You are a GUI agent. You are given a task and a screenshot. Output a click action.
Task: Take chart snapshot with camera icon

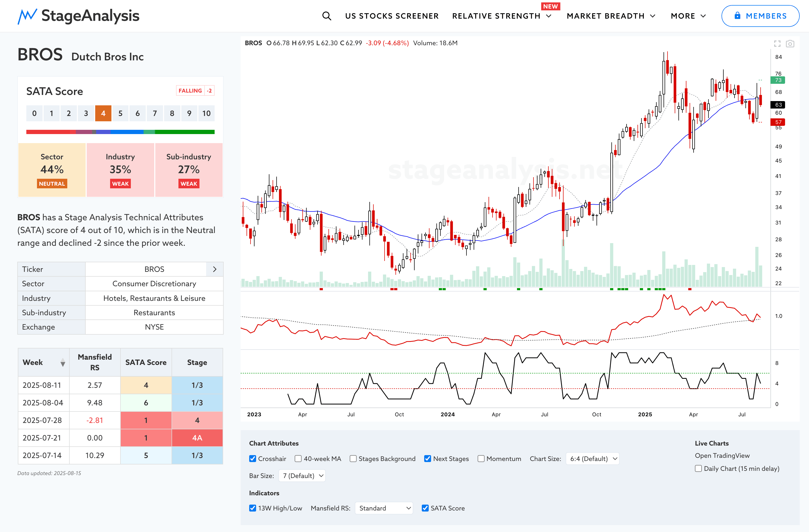coord(790,44)
